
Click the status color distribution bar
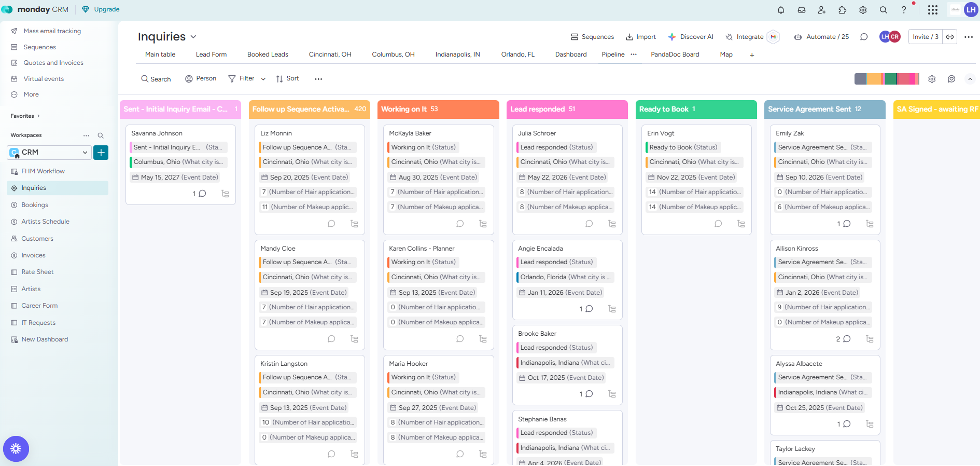886,79
